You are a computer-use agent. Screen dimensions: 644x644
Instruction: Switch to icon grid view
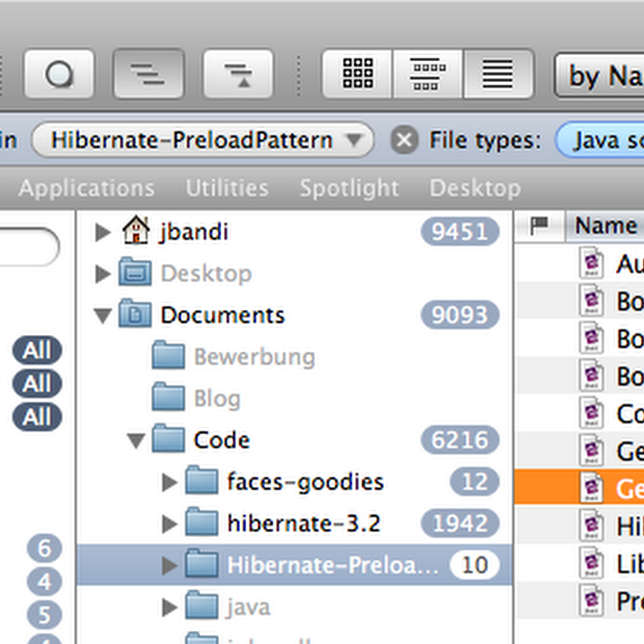click(357, 74)
